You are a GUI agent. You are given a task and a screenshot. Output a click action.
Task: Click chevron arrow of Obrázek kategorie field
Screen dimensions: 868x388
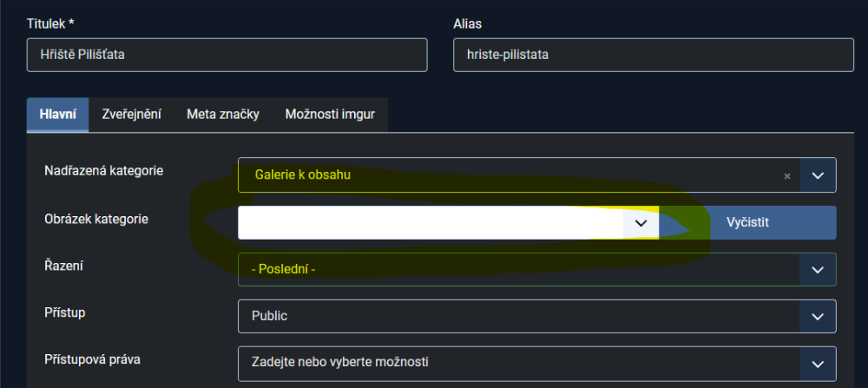click(x=641, y=222)
